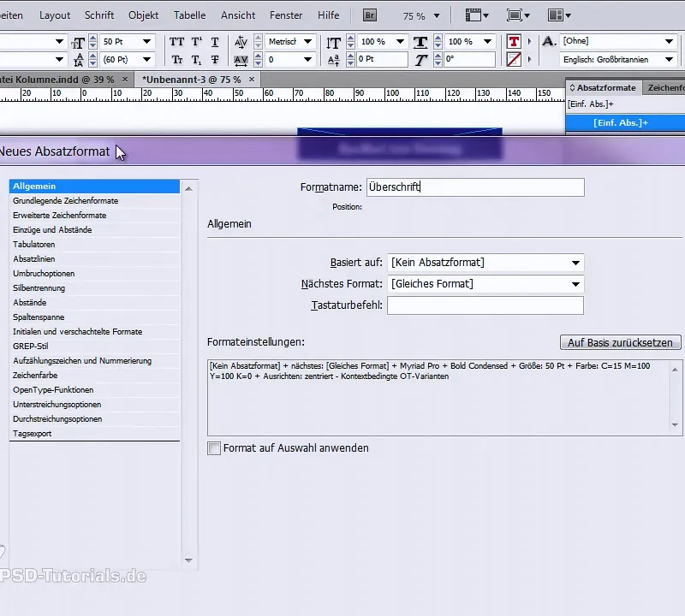Viewport: 685px width, 616px height.
Task: Click the kerning icon
Action: [241, 42]
